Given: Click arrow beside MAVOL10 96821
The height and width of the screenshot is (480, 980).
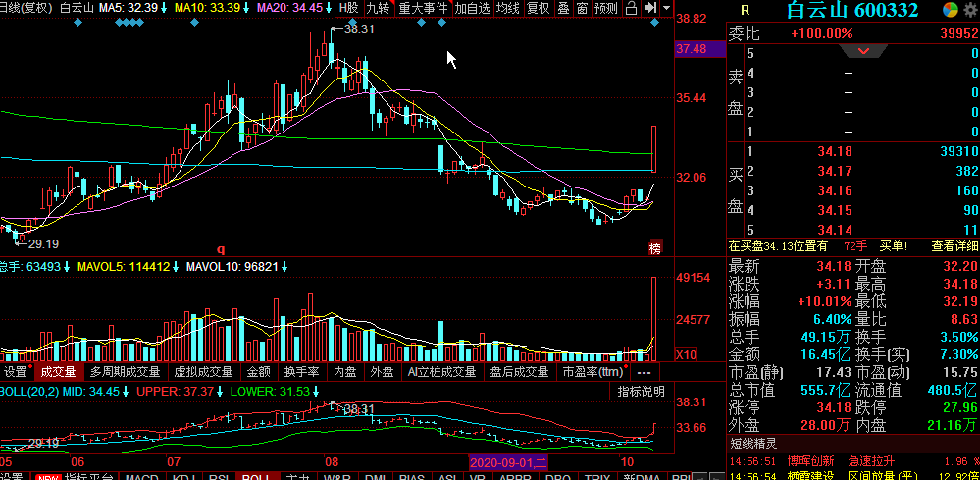Looking at the screenshot, I should [284, 268].
